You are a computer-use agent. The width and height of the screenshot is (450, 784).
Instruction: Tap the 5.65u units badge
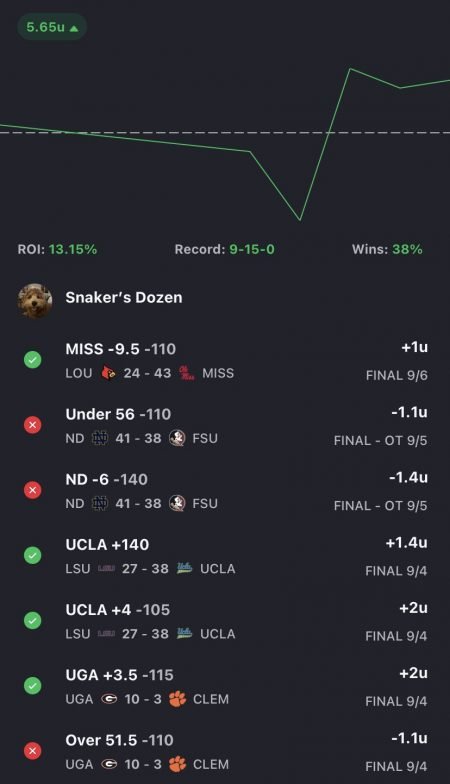(x=52, y=27)
